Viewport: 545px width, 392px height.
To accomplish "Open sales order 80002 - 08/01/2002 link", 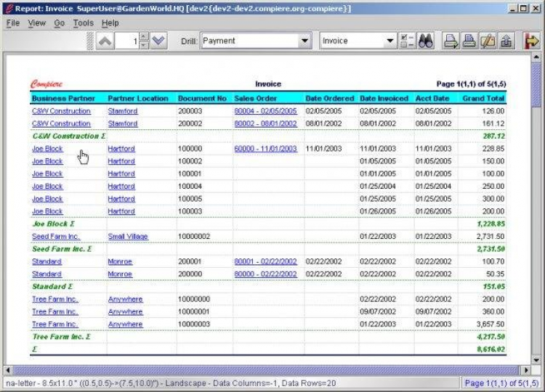I will pyautogui.click(x=265, y=123).
